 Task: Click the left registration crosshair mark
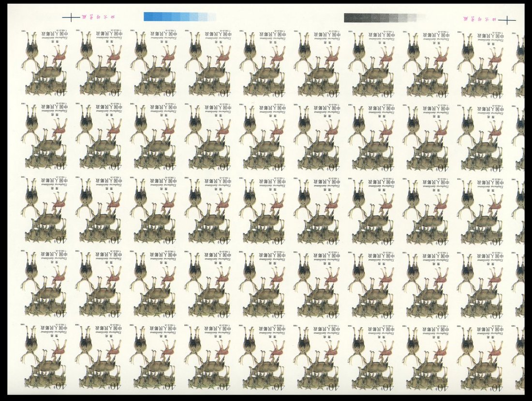71,17
